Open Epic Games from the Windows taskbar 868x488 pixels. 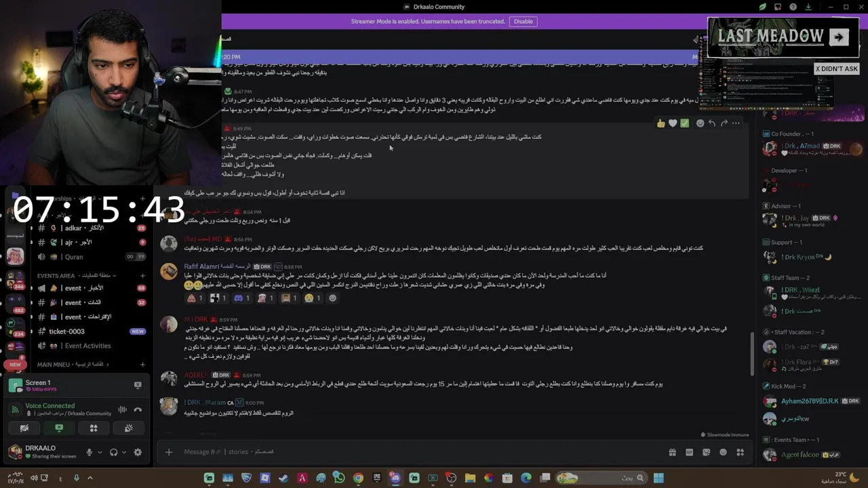[376, 479]
